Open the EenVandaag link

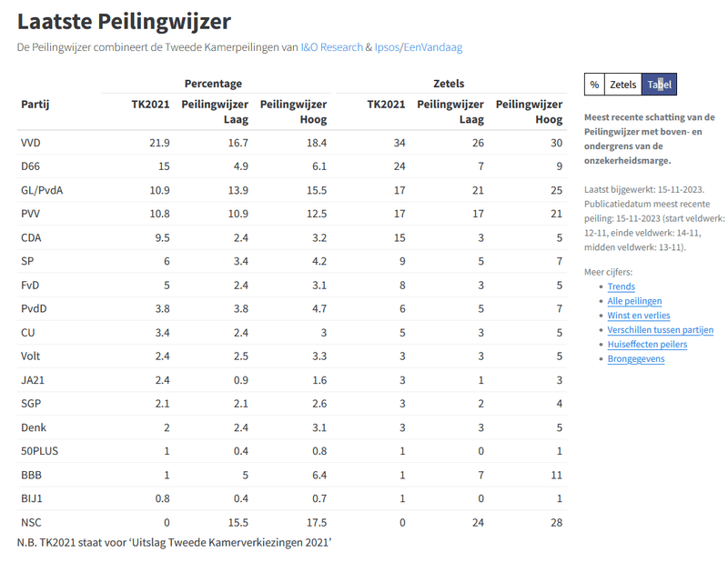tap(433, 47)
